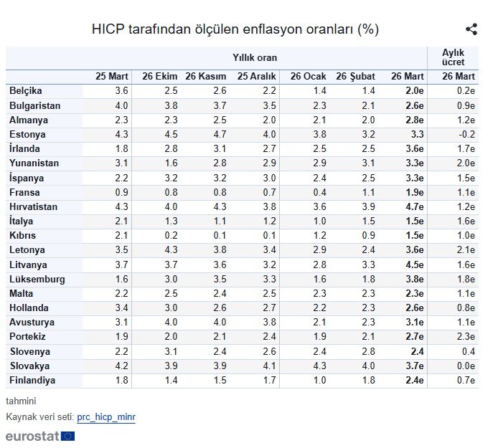Select the Belçika row label

(x=26, y=91)
